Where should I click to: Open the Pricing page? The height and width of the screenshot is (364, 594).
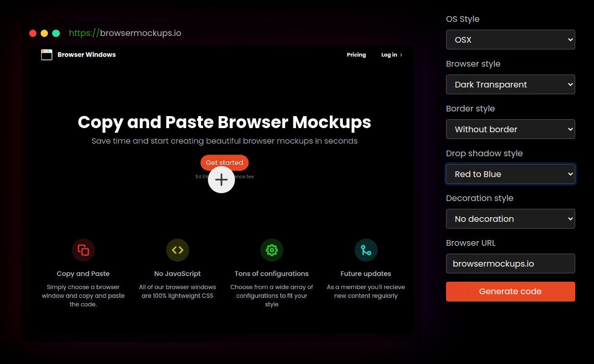[x=356, y=55]
